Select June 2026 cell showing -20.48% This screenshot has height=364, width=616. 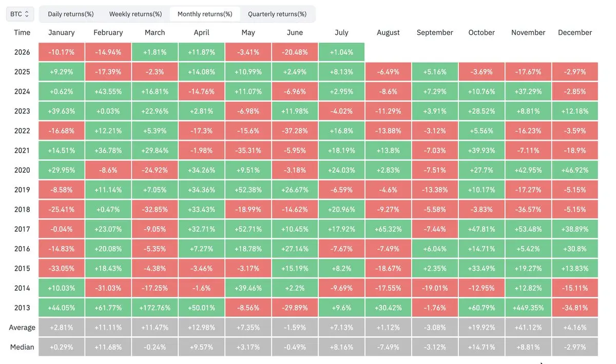pos(295,52)
